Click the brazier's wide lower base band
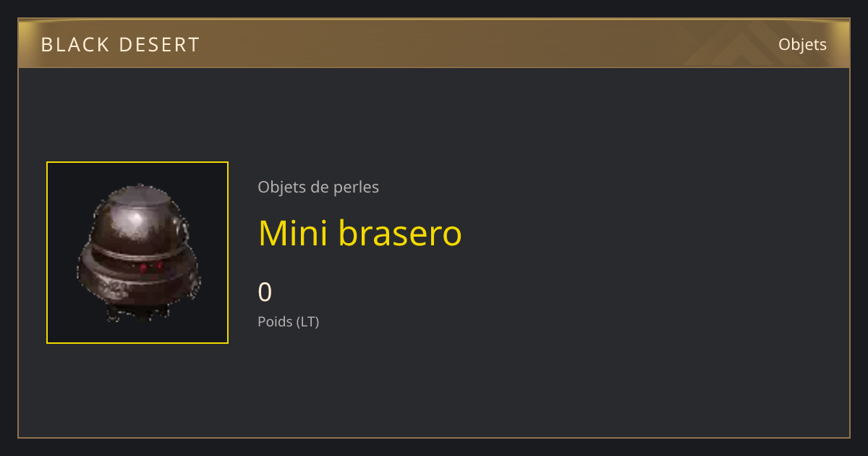The height and width of the screenshot is (456, 868). pos(137,282)
